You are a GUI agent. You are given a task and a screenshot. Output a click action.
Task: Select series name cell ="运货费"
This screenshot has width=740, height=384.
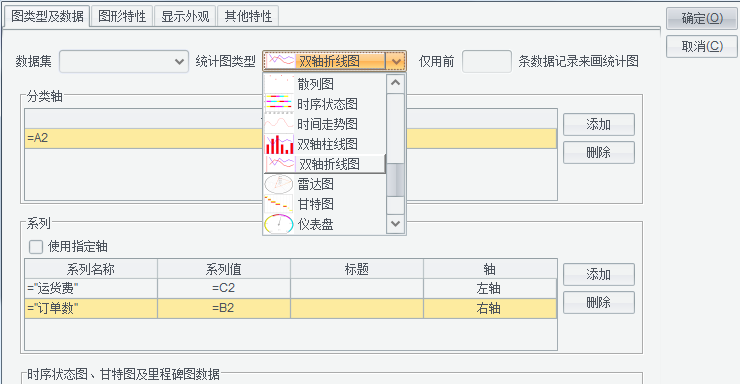91,288
